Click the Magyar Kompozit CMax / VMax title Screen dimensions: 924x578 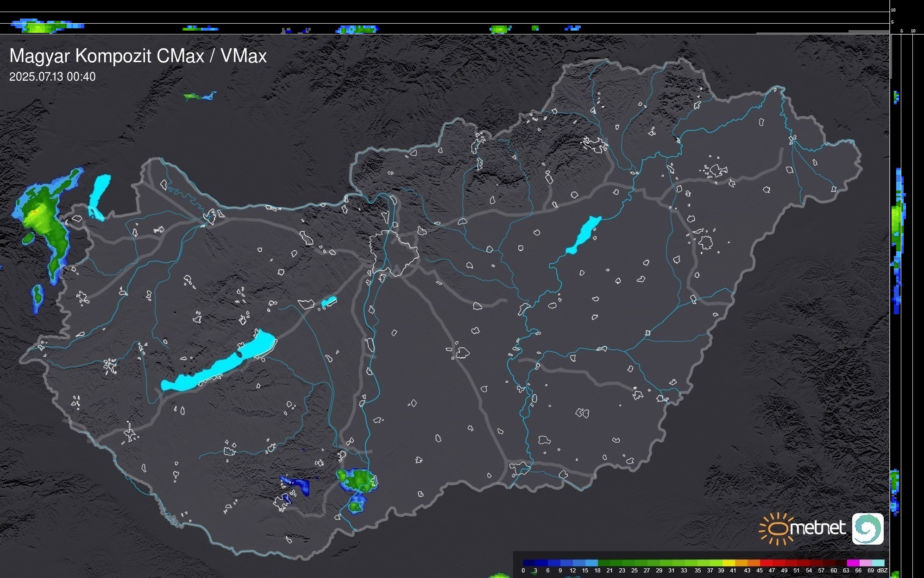pyautogui.click(x=138, y=56)
